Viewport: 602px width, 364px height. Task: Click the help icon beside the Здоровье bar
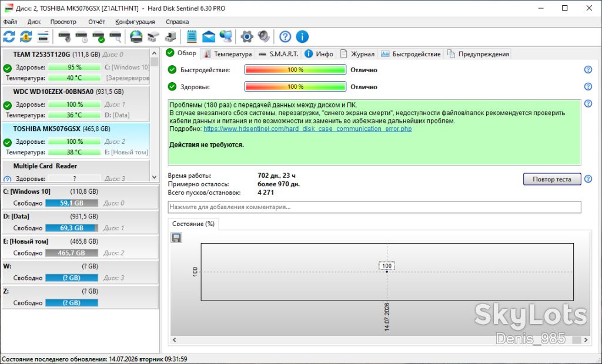(x=588, y=87)
